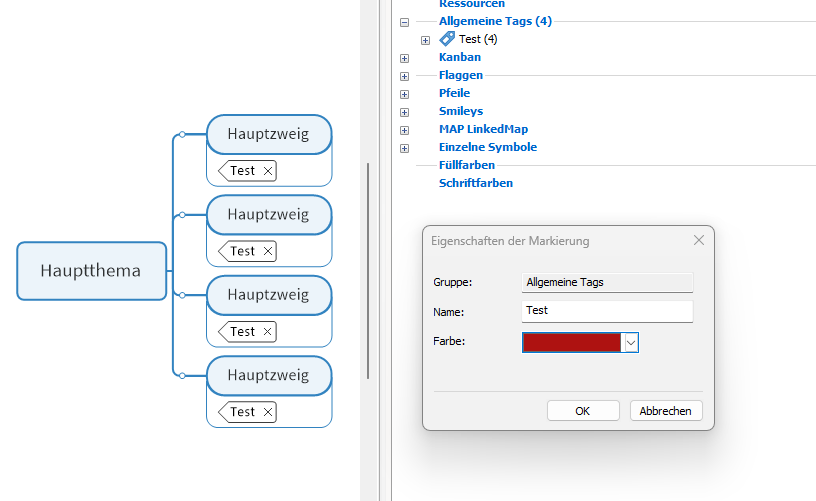The image size is (816, 501).
Task: Expand the Smileys marker group
Action: pos(404,112)
